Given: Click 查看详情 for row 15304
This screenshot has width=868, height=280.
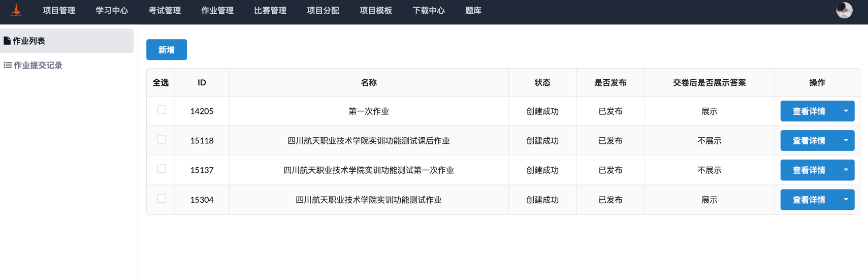Looking at the screenshot, I should pyautogui.click(x=809, y=200).
